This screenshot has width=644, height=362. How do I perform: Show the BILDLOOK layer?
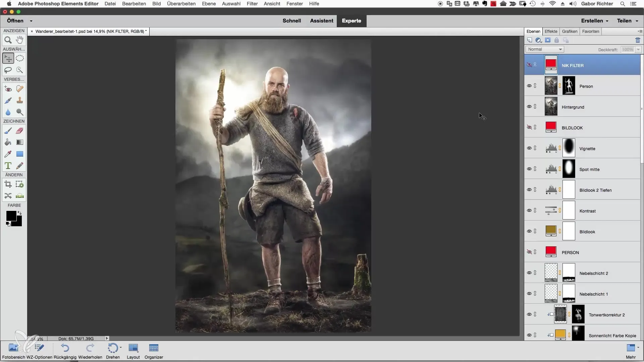click(529, 127)
